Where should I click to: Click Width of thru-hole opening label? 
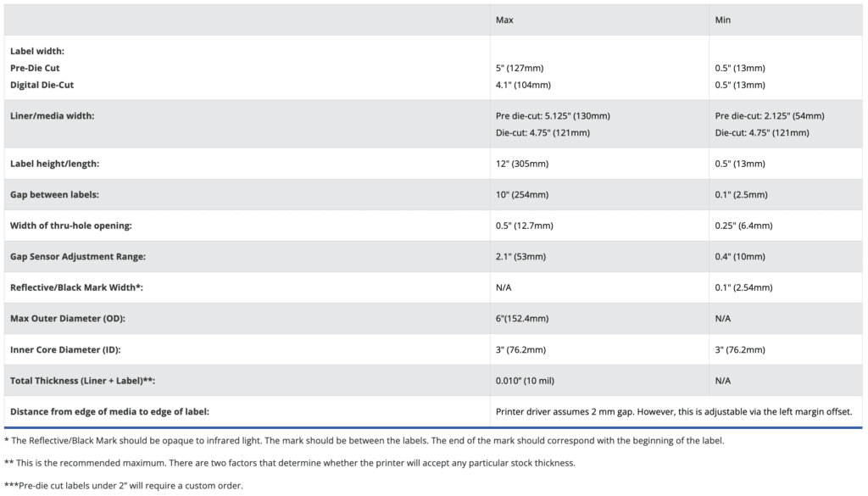[70, 226]
